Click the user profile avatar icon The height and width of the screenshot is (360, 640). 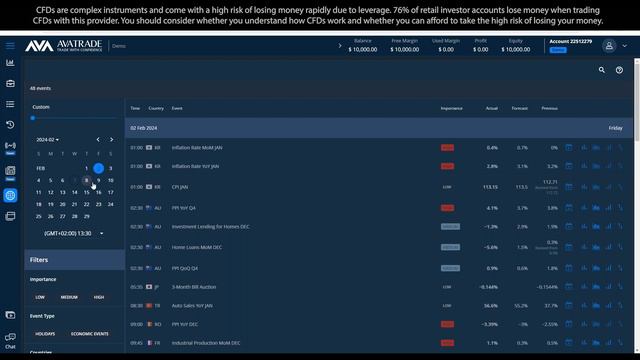tap(609, 46)
